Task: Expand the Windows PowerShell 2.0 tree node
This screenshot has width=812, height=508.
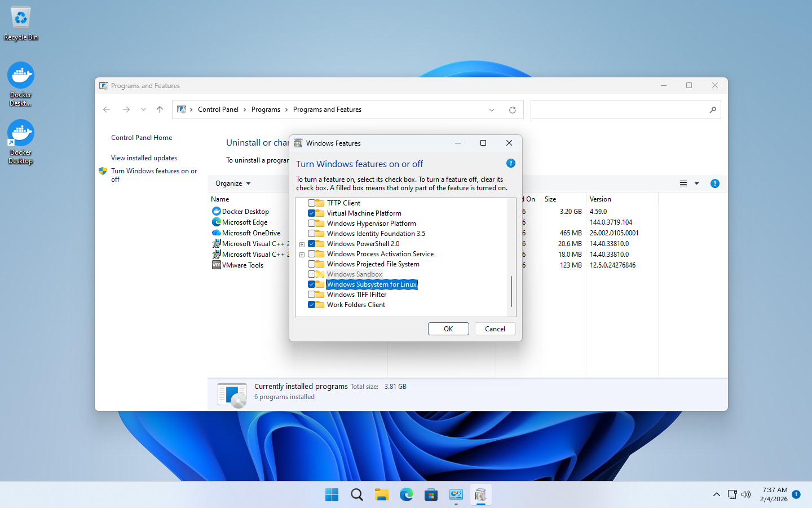Action: pyautogui.click(x=302, y=244)
